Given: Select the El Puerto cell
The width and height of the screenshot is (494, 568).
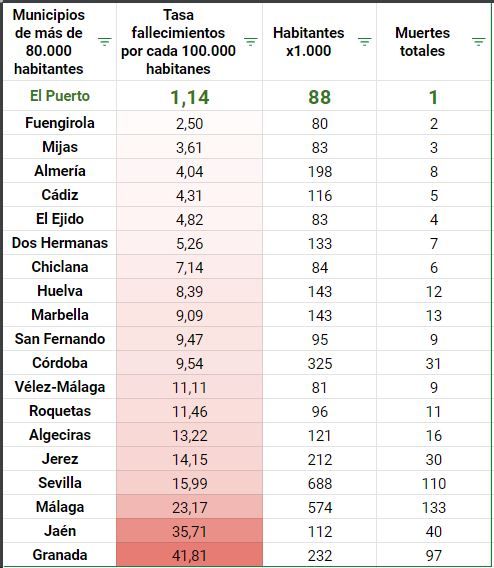Looking at the screenshot, I should point(60,96).
